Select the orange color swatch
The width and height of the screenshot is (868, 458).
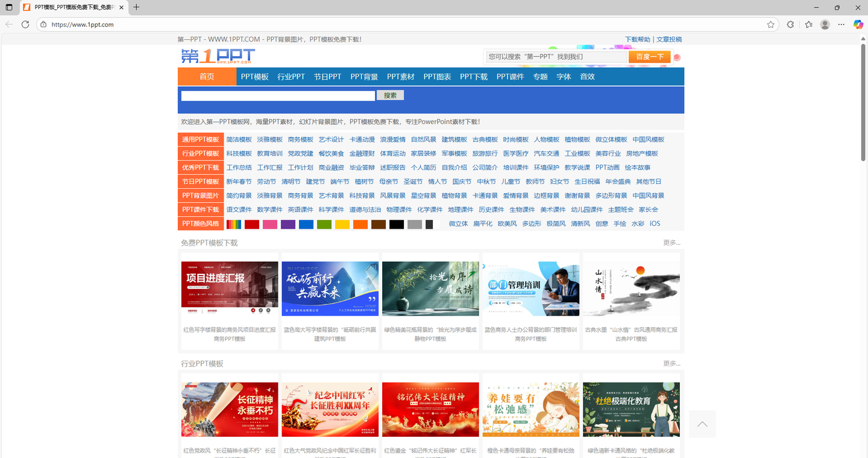coord(360,224)
